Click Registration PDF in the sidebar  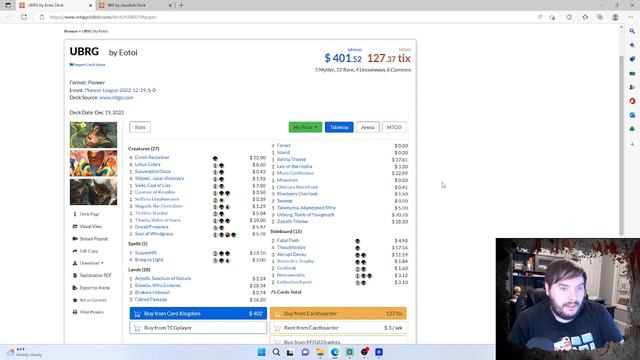click(x=92, y=276)
